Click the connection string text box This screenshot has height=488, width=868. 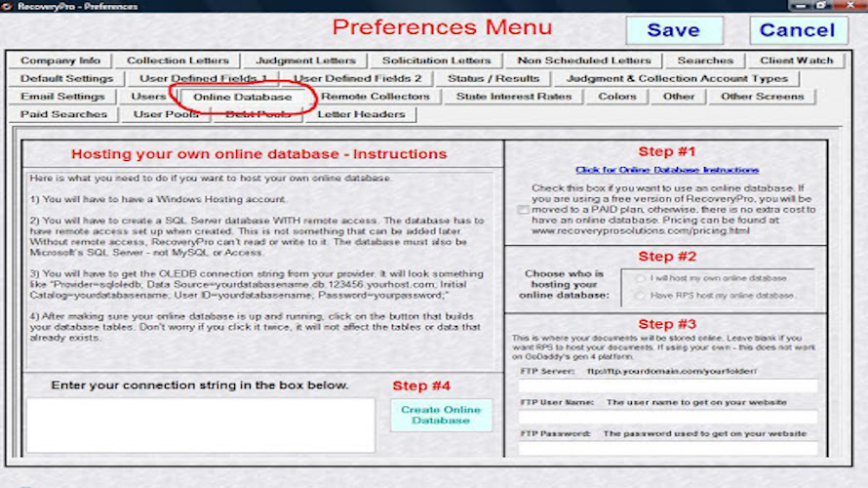click(x=200, y=426)
